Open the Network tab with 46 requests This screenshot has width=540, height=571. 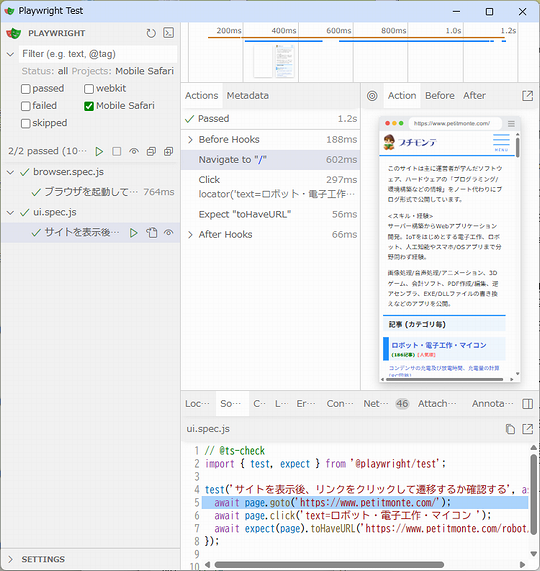[x=386, y=404]
